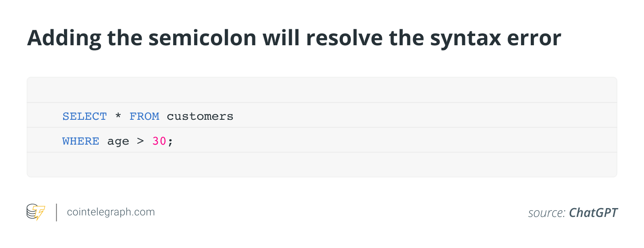The image size is (644, 248).
Task: Click the WHERE keyword in the code
Action: (x=81, y=141)
